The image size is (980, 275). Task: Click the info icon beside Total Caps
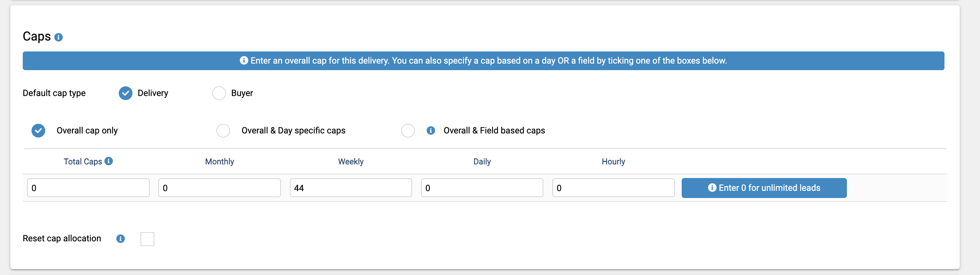click(109, 161)
